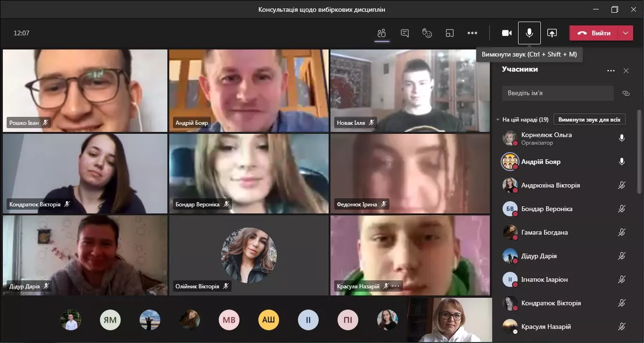The width and height of the screenshot is (644, 343).
Task: Click 'Вимкнути звук для всіх' button
Action: point(589,120)
